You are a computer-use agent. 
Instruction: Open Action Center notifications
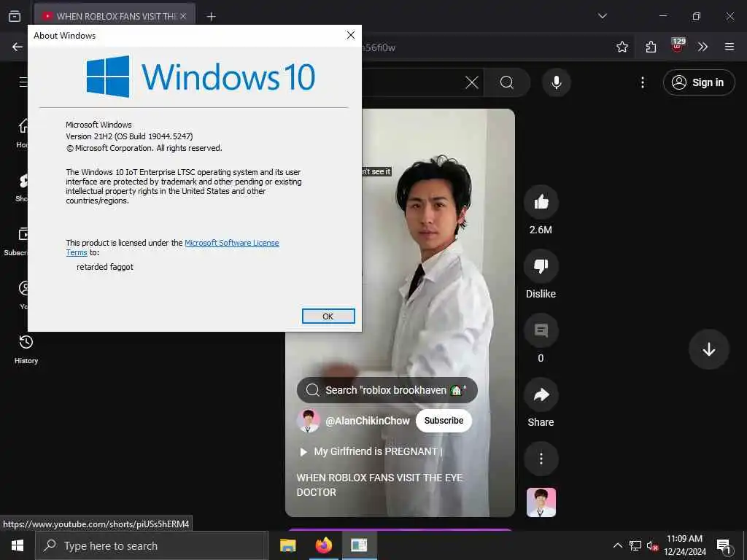click(724, 545)
